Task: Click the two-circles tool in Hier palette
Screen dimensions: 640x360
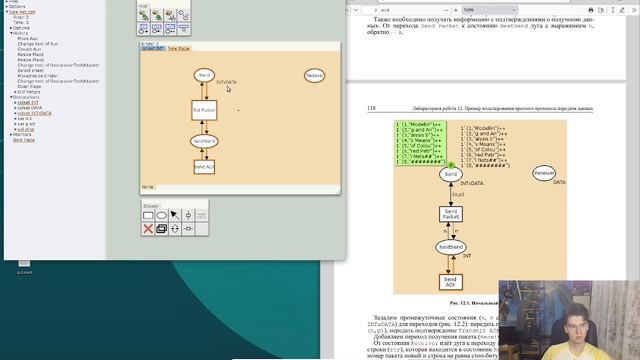Action: point(184,16)
